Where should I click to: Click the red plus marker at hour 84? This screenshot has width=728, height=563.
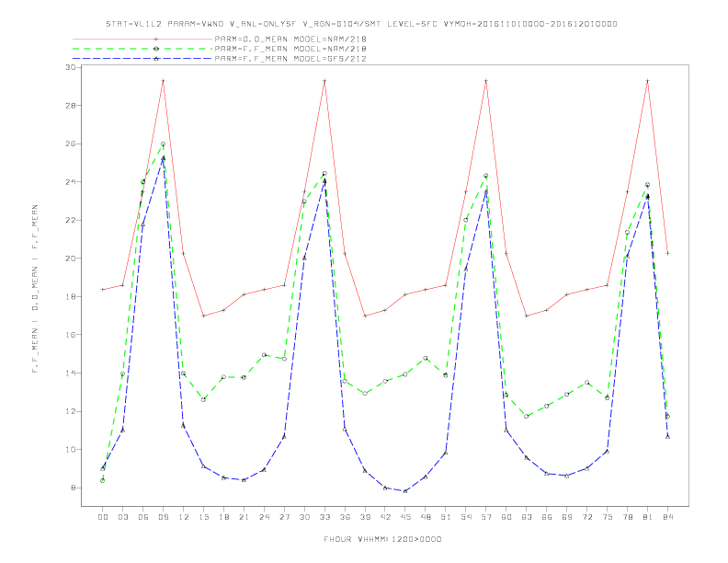(667, 254)
